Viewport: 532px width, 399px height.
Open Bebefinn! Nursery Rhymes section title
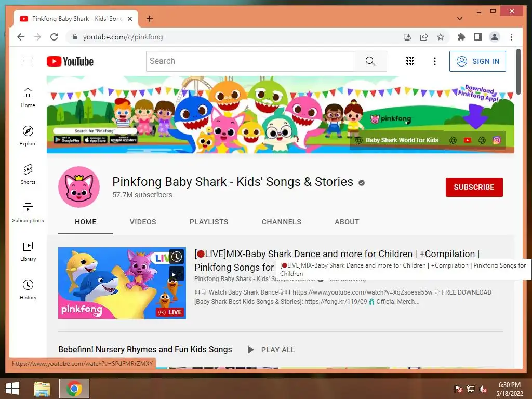coord(145,349)
